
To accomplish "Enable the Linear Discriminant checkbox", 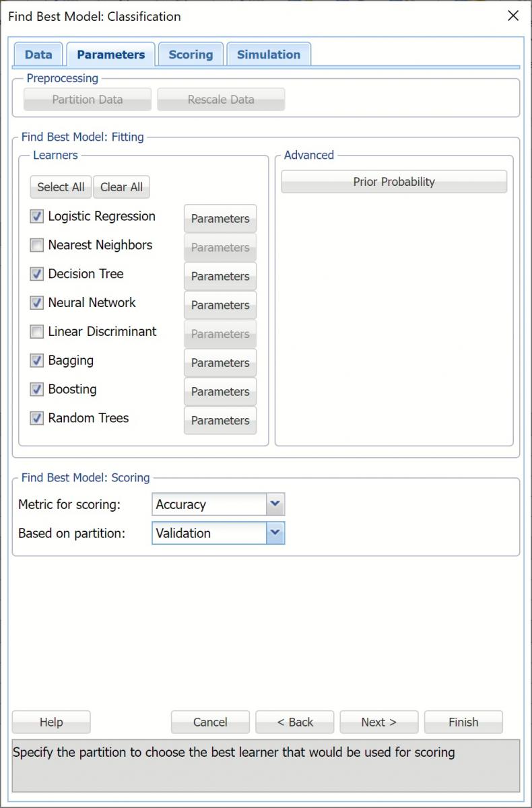I will pos(37,332).
